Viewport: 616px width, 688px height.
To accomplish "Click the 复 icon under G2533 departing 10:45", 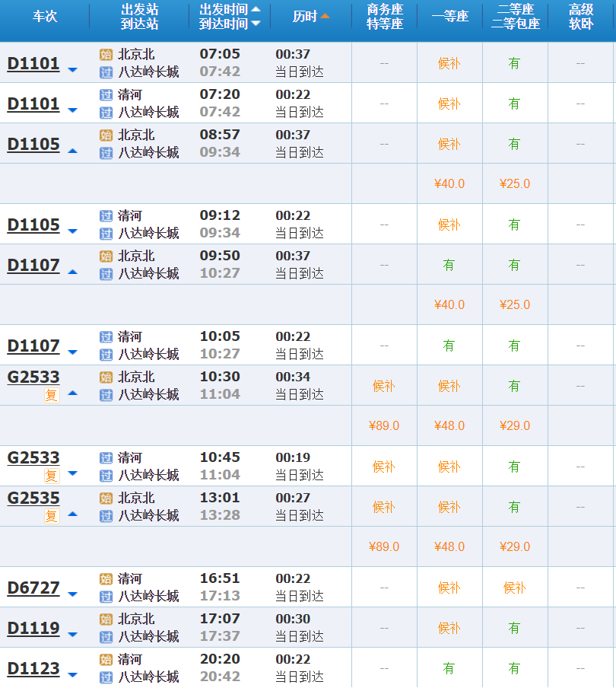I will click(x=51, y=476).
